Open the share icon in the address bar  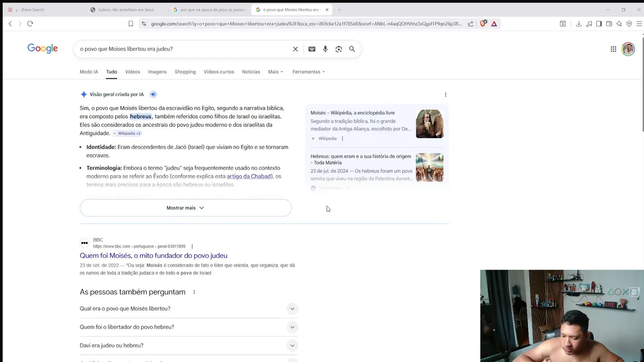click(470, 24)
